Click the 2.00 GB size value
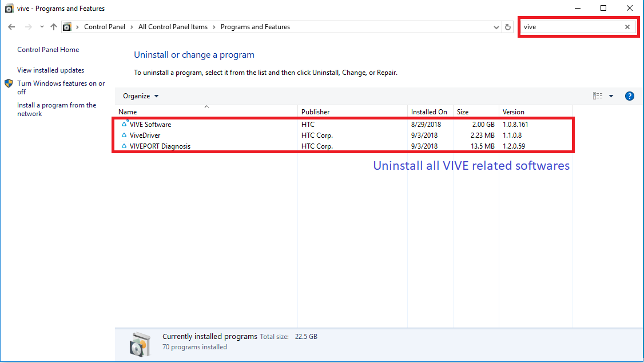The width and height of the screenshot is (644, 363). click(483, 125)
